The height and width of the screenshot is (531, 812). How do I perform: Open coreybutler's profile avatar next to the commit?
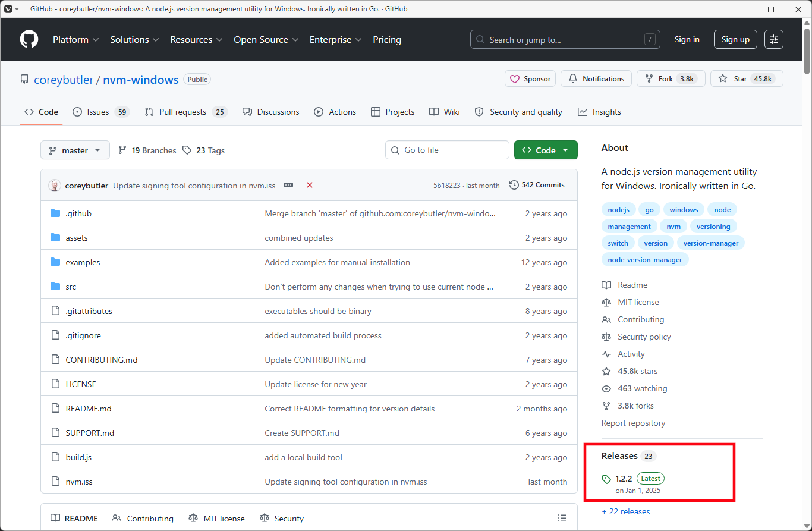(x=55, y=185)
